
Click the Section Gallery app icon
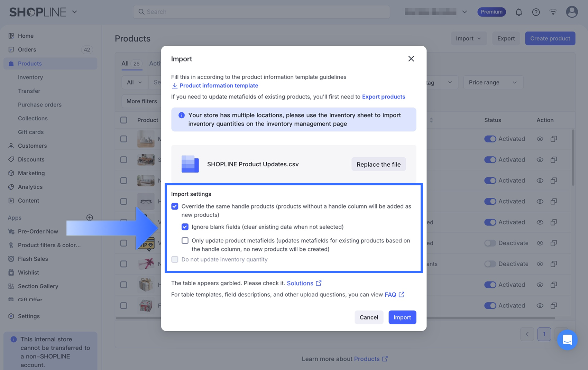click(x=11, y=286)
